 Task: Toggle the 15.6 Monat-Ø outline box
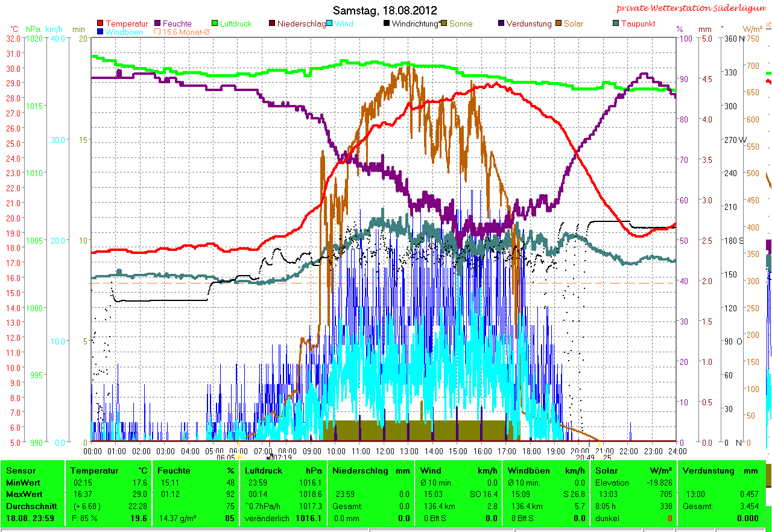[158, 32]
